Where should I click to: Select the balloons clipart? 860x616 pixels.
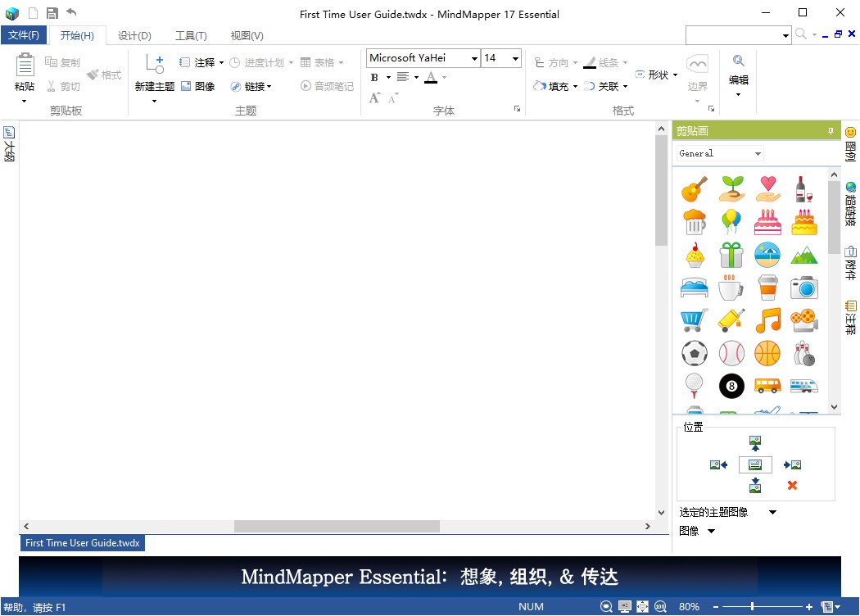[731, 222]
